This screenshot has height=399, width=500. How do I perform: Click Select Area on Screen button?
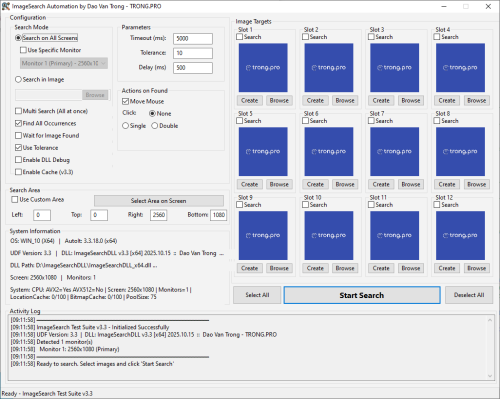click(x=159, y=201)
